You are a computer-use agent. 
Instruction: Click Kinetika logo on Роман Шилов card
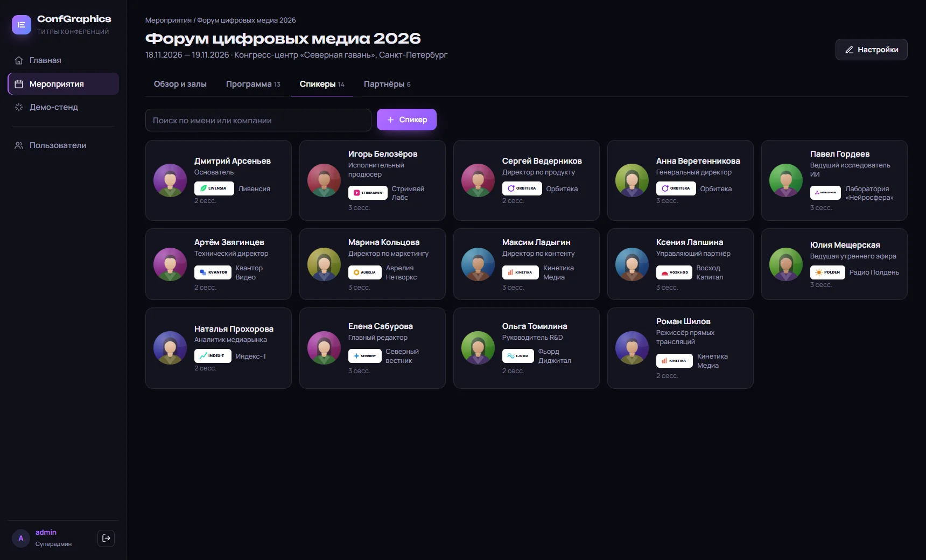click(675, 361)
